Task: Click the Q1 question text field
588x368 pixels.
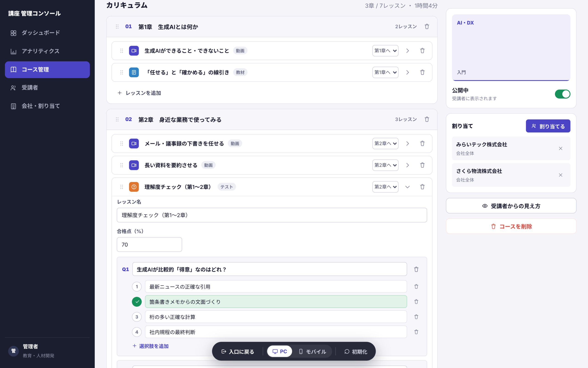Action: [269, 269]
